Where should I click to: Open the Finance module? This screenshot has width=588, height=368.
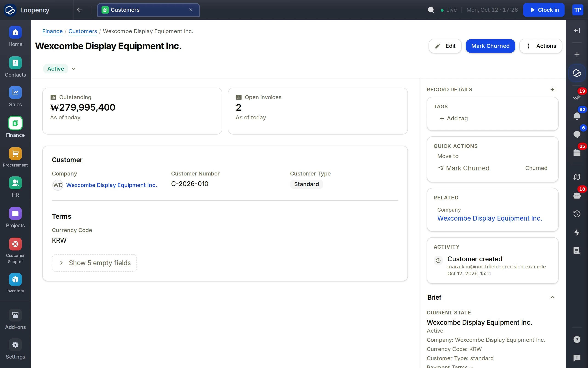[15, 127]
